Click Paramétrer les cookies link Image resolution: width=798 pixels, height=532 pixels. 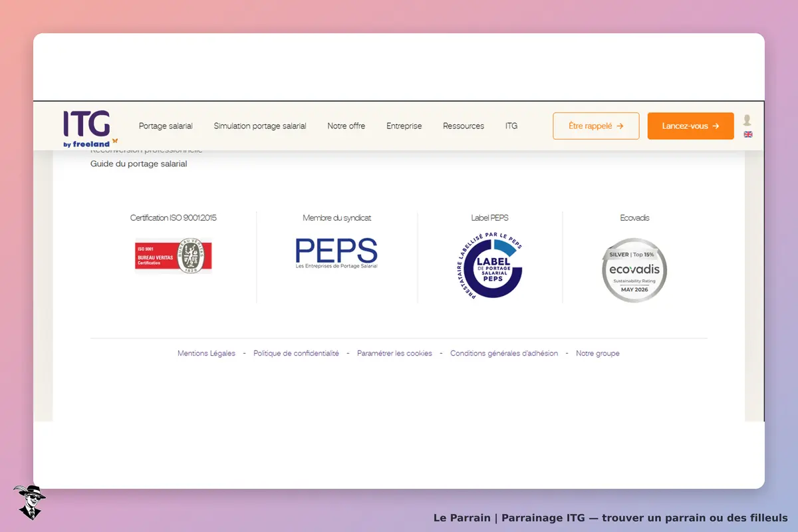[394, 353]
